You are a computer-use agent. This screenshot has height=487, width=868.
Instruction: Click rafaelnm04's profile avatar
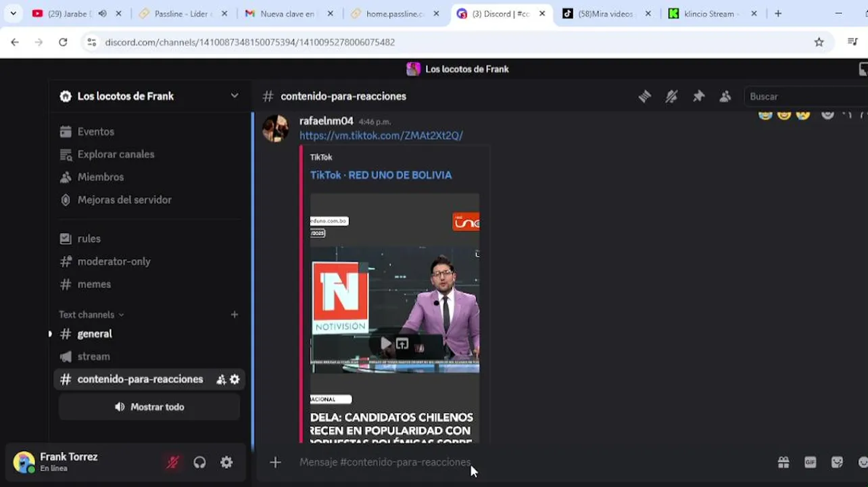tap(276, 128)
